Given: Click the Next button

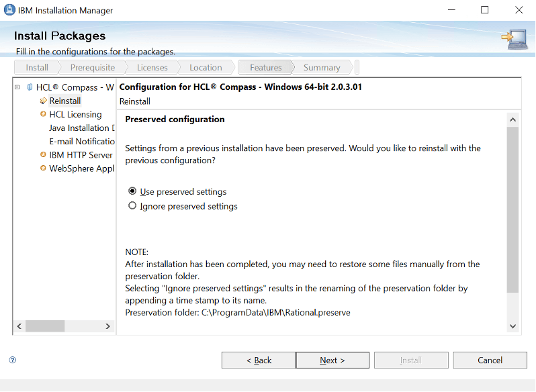Looking at the screenshot, I should (x=332, y=360).
